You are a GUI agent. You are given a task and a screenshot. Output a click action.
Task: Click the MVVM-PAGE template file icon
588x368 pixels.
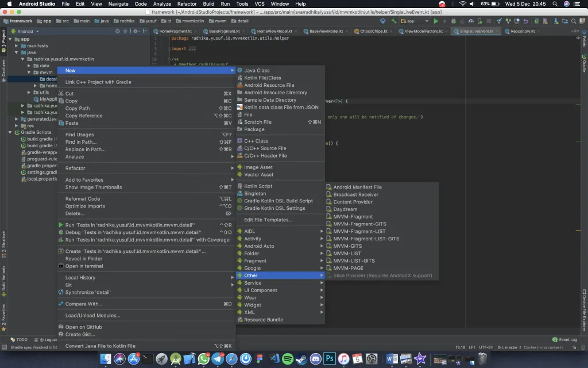point(329,268)
